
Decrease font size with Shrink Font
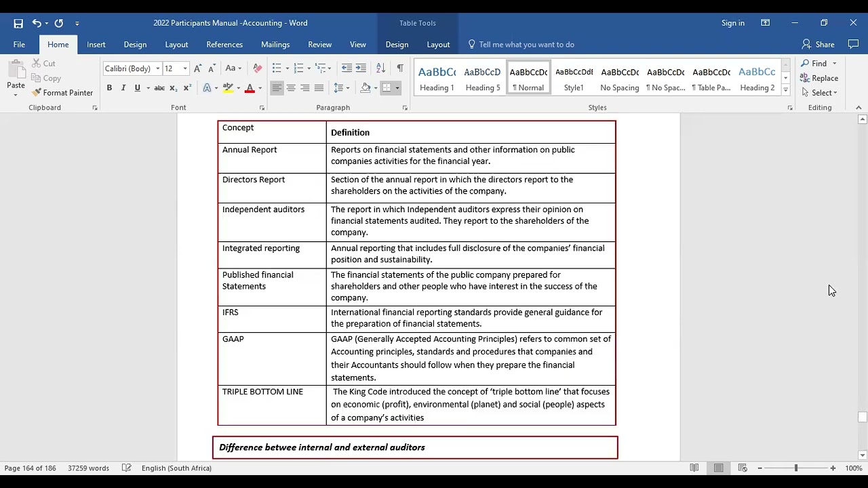[212, 68]
